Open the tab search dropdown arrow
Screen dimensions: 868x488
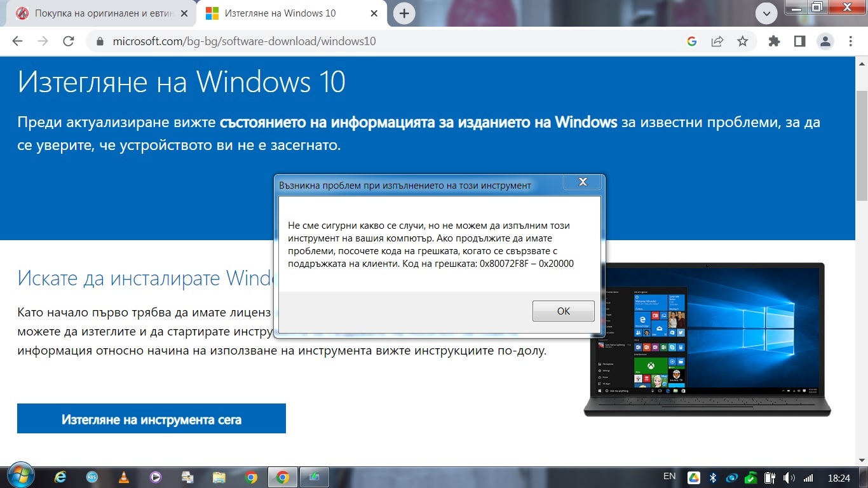click(x=766, y=13)
